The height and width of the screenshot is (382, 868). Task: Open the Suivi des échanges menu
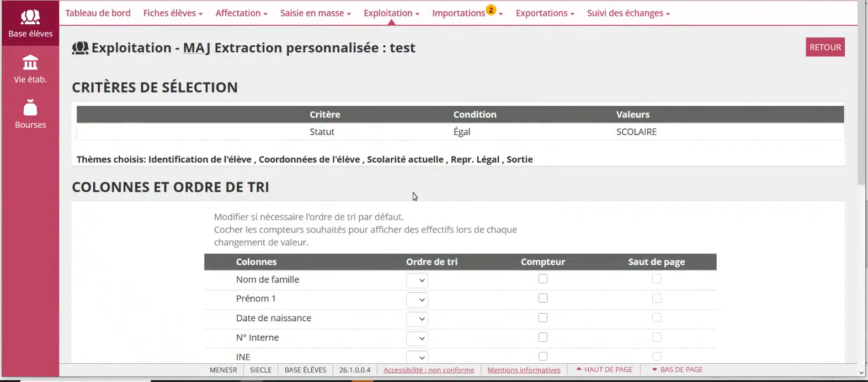tap(629, 13)
